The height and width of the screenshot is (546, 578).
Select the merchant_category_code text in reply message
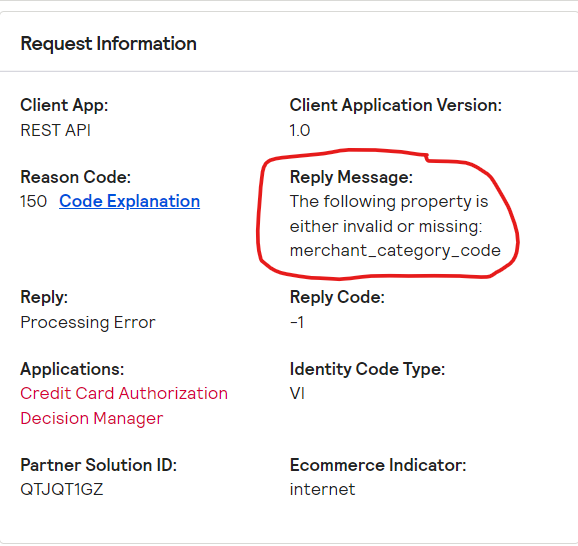click(x=395, y=251)
